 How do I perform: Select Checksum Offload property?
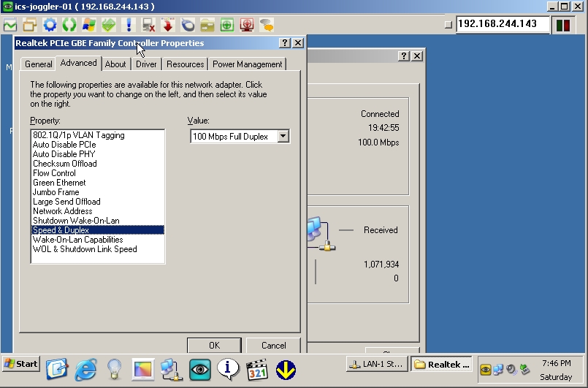pyautogui.click(x=97, y=164)
